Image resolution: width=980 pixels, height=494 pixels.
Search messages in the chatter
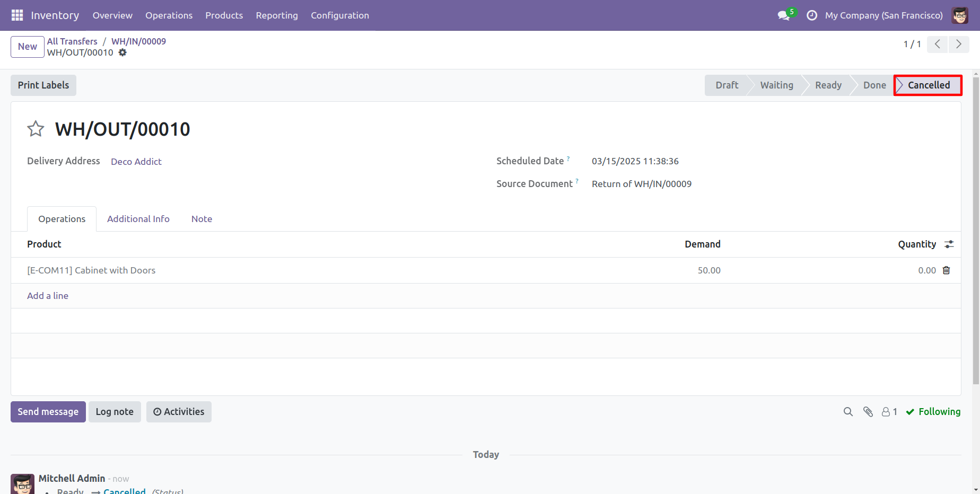click(x=848, y=412)
